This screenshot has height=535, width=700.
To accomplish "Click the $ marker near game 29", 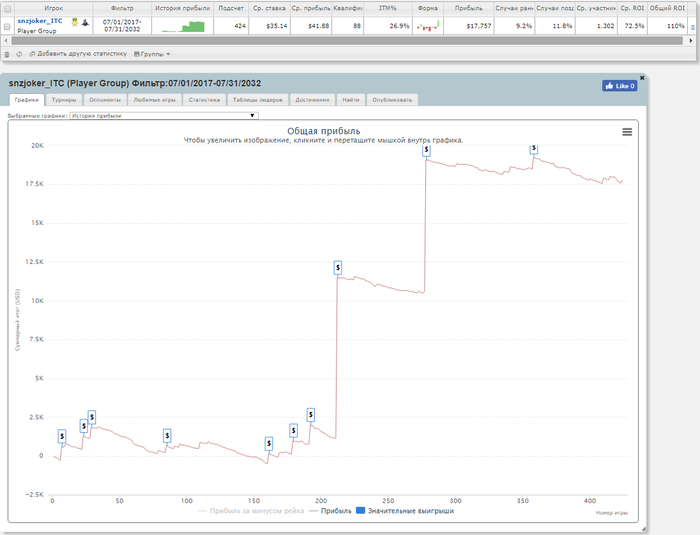I will pos(92,417).
